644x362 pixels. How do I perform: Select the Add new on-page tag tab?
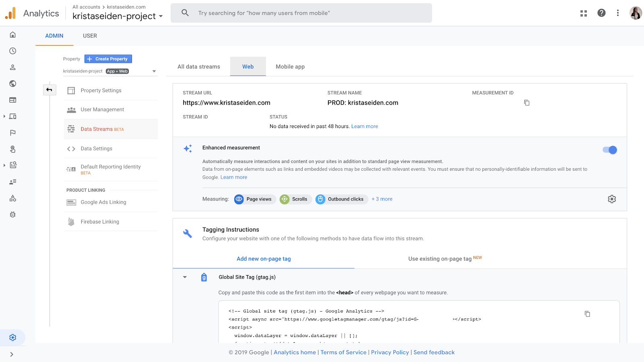pyautogui.click(x=264, y=259)
